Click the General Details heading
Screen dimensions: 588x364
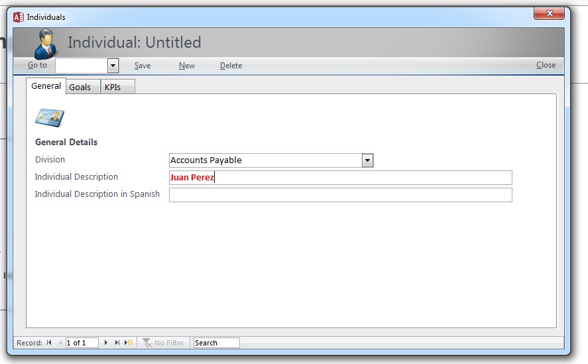[x=66, y=143]
